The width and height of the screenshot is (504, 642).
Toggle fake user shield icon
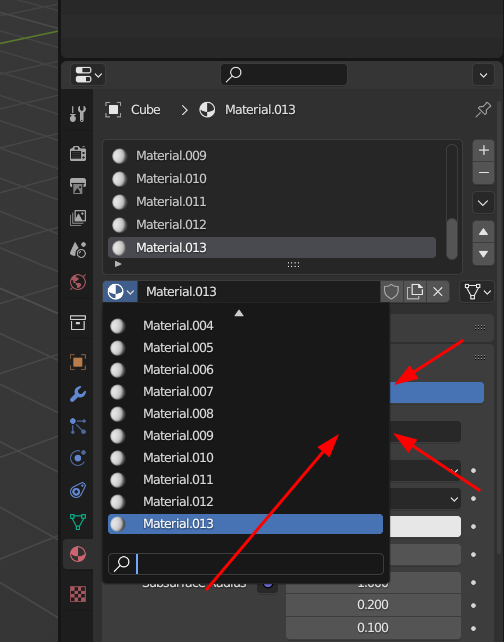[391, 292]
